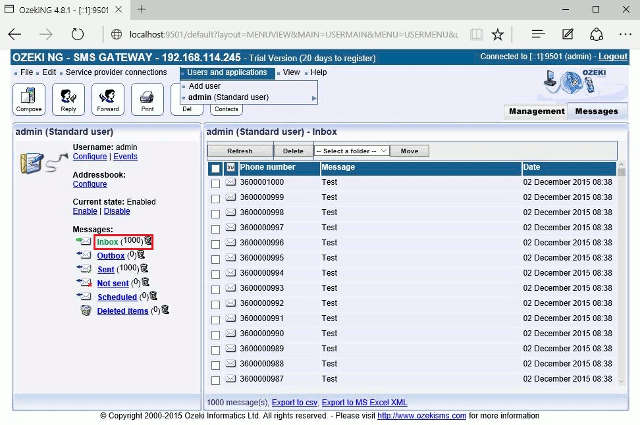Viewport: 640px width, 425px height.
Task: Check the box for message 3600000987
Action: pos(216,380)
